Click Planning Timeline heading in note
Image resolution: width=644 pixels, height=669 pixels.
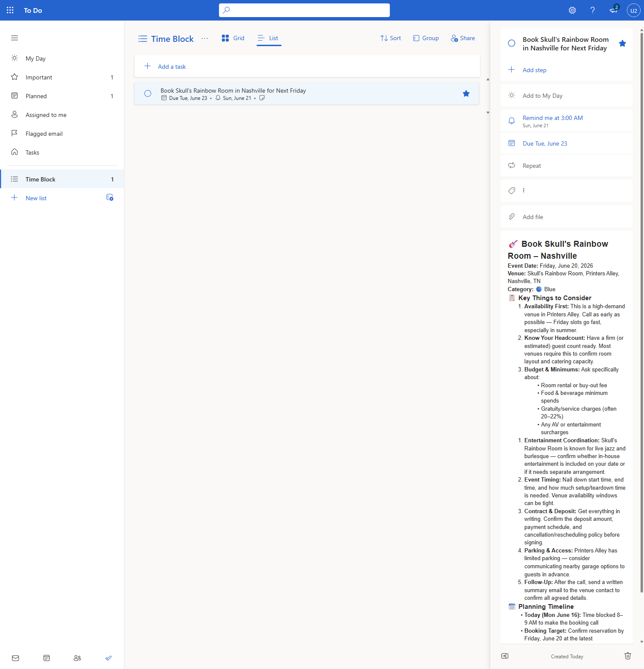pyautogui.click(x=546, y=607)
